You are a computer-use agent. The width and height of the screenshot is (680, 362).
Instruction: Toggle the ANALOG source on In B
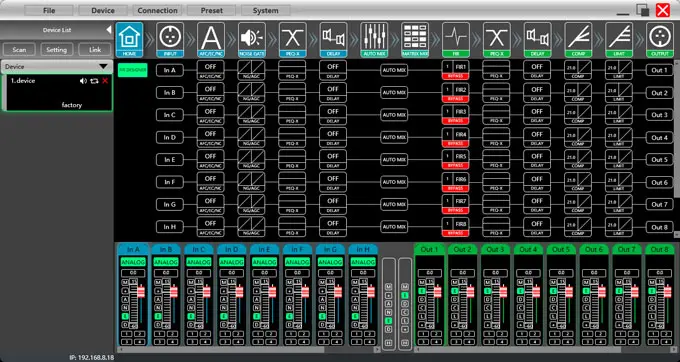tap(166, 262)
